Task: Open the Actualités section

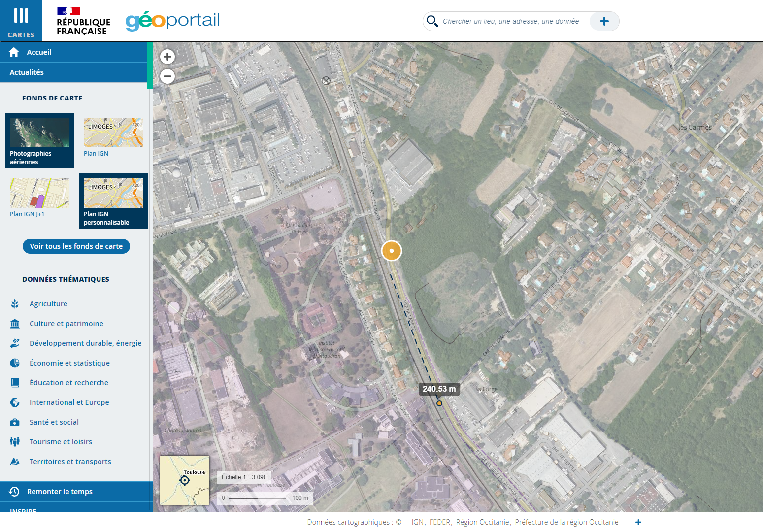Action: point(27,72)
